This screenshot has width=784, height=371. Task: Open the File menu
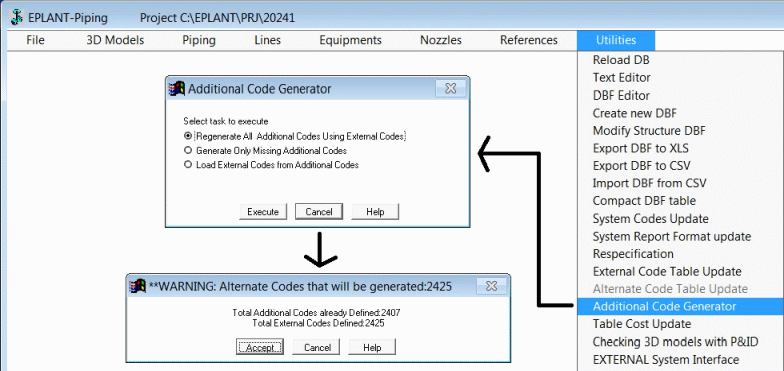36,40
